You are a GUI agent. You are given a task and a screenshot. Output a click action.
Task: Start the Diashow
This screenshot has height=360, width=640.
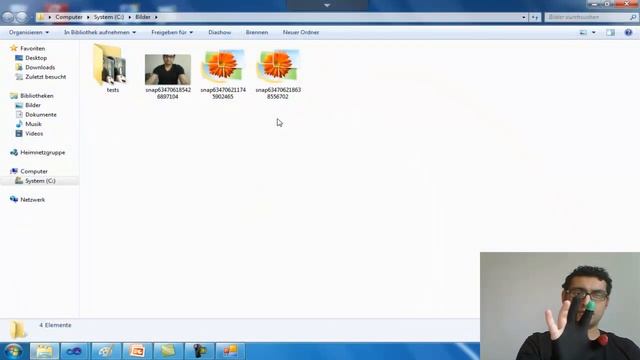220,32
